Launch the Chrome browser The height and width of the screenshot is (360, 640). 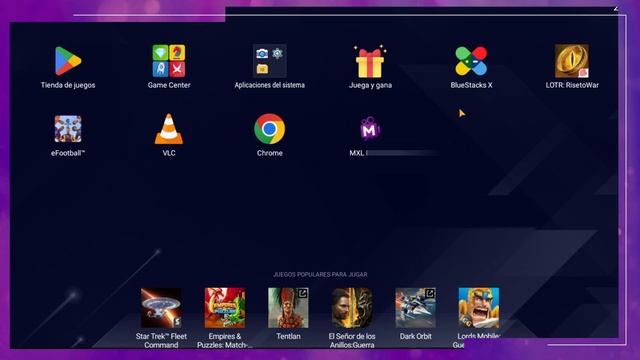click(269, 129)
